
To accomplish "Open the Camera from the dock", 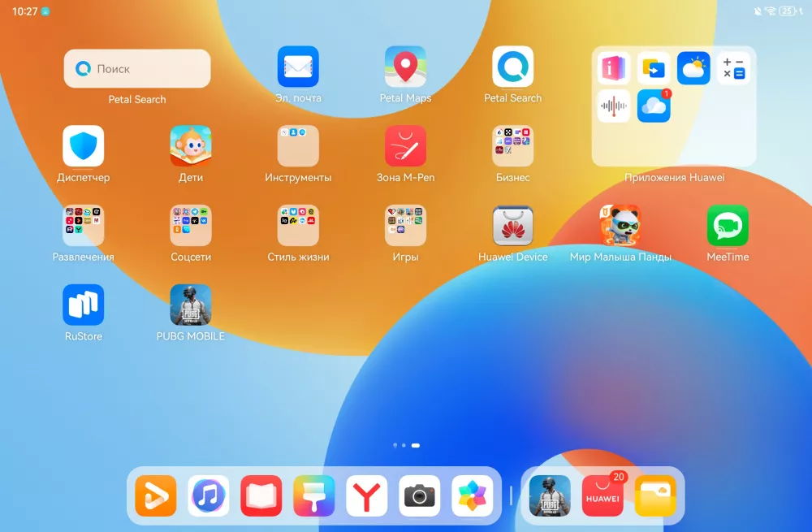I will point(420,495).
